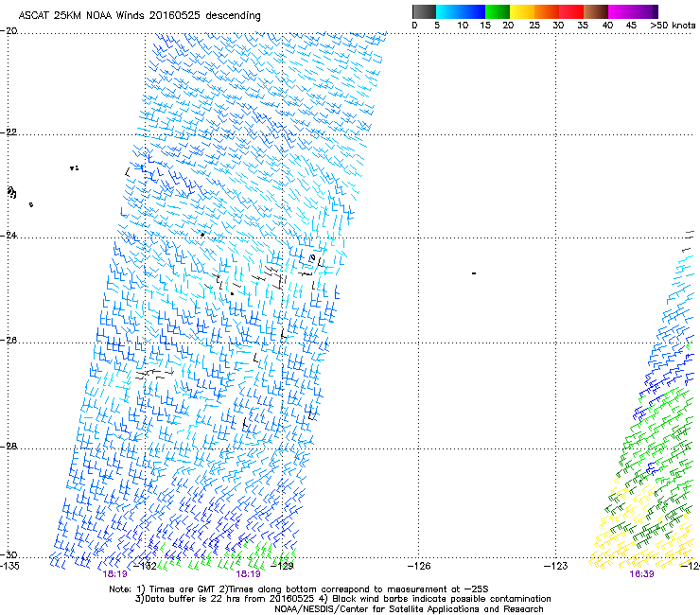The width and height of the screenshot is (700, 615).
Task: Click the -22 latitude axis label
Action: [x=9, y=132]
